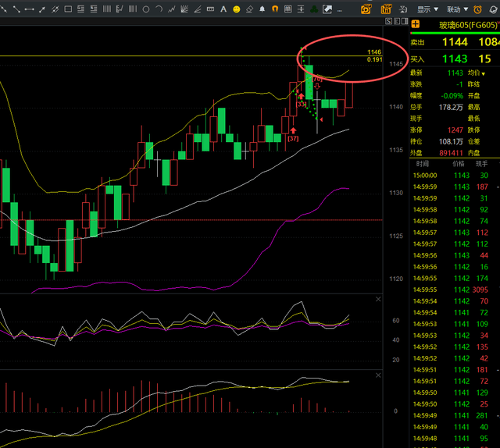Click the green clover icon in toolbar
Image resolution: width=500 pixels, height=448 pixels.
[x=313, y=9]
